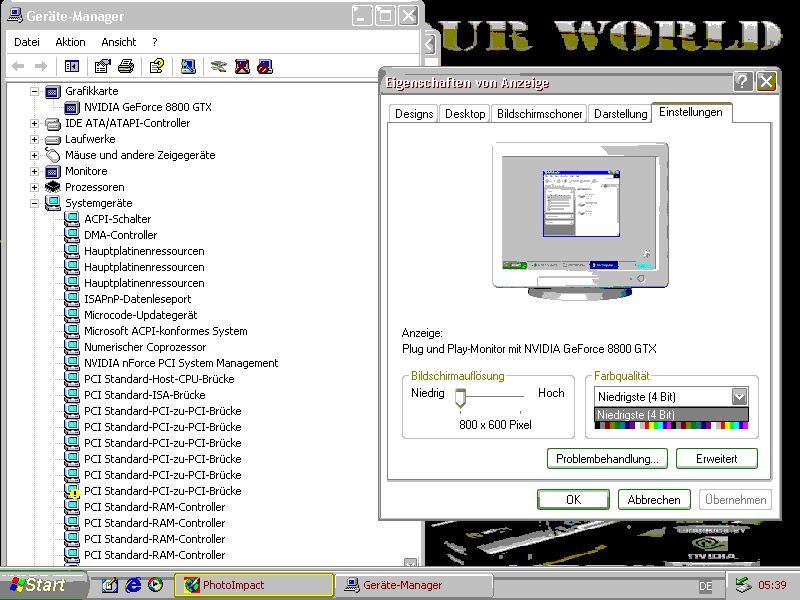Viewport: 800px width, 600px height.
Task: Open the Start menu
Action: coord(43,585)
